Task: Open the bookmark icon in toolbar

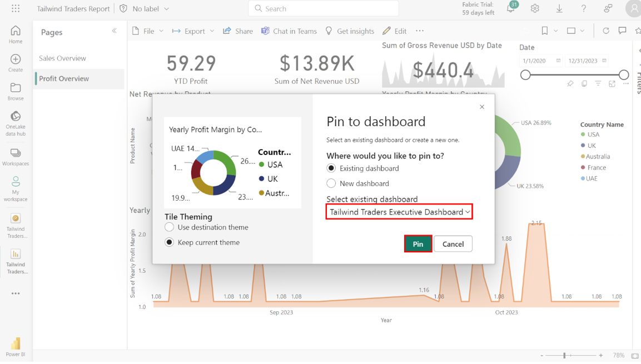Action: pos(545,31)
